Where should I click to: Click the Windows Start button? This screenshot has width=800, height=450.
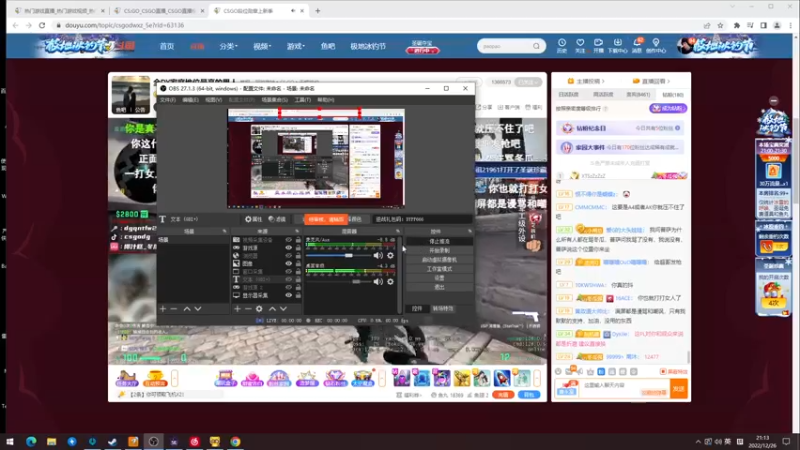pos(10,441)
